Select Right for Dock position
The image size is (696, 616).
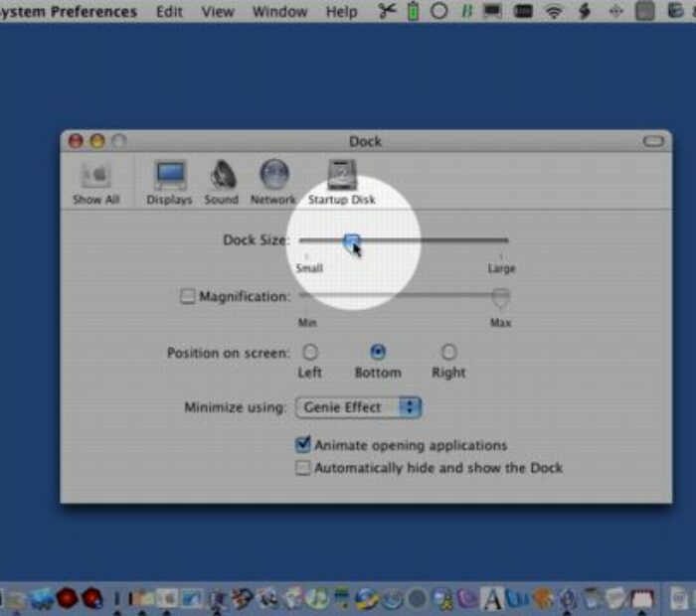pyautogui.click(x=448, y=352)
